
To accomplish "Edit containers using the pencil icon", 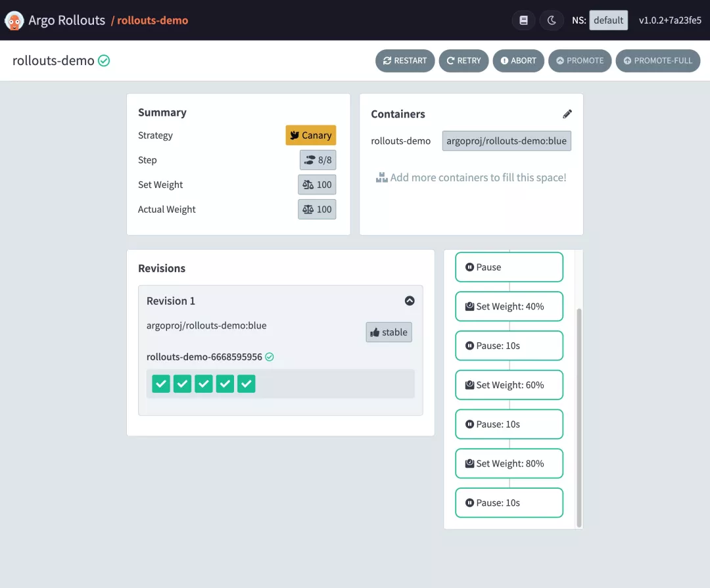I will click(x=567, y=114).
